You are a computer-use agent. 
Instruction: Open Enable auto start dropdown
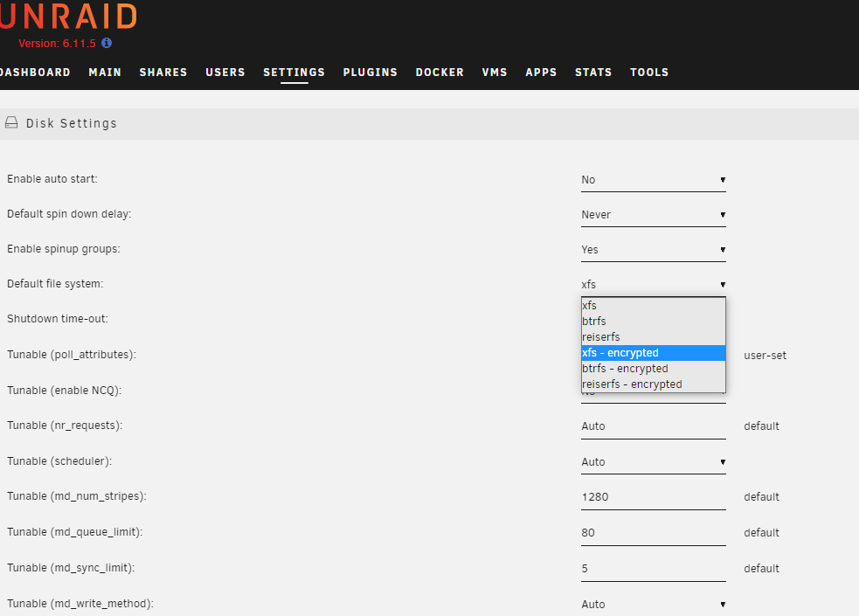(654, 180)
